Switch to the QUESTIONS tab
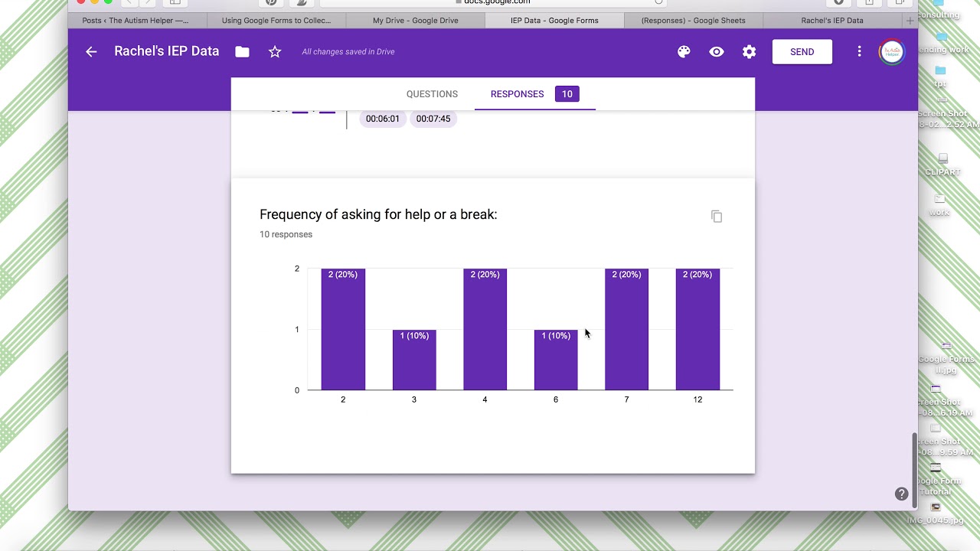The image size is (980, 551). point(432,94)
